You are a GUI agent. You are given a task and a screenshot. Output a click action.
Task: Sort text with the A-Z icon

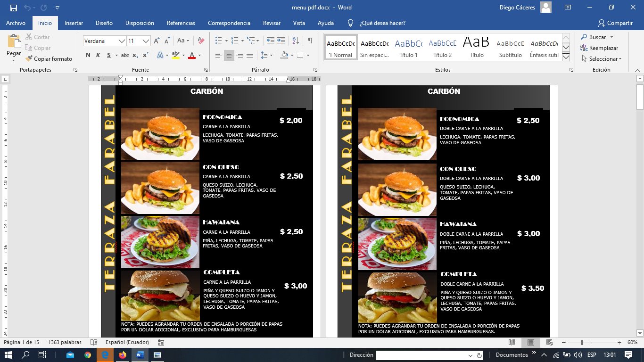point(296,41)
